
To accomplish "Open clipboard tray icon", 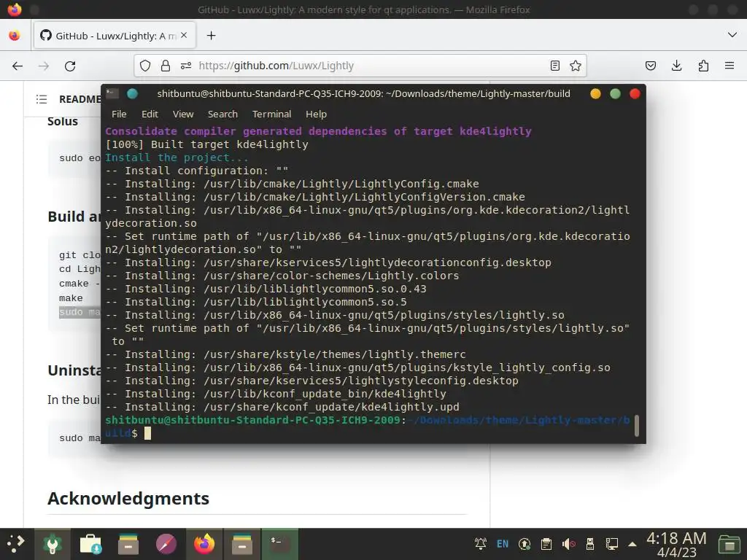I will point(546,544).
